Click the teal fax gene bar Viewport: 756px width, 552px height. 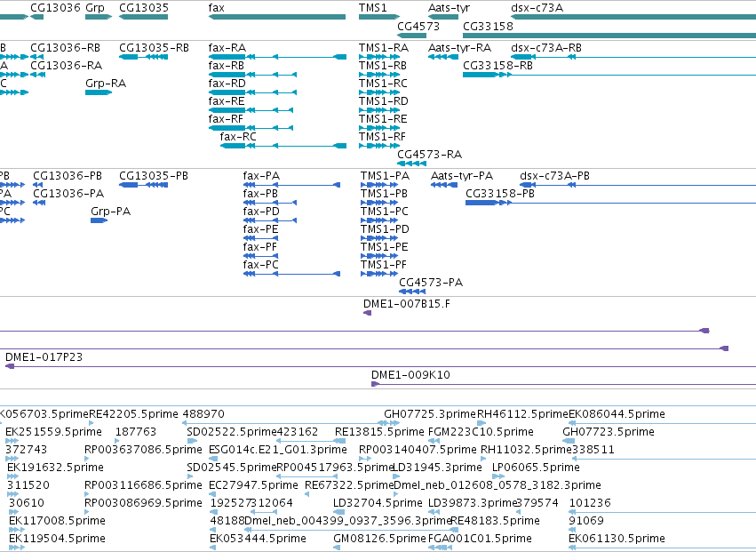click(277, 17)
